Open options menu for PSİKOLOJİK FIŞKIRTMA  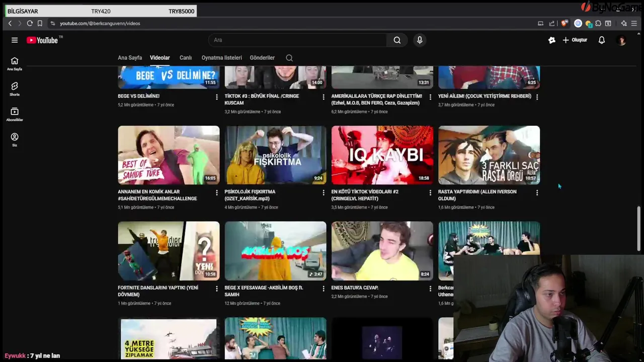coord(324,193)
